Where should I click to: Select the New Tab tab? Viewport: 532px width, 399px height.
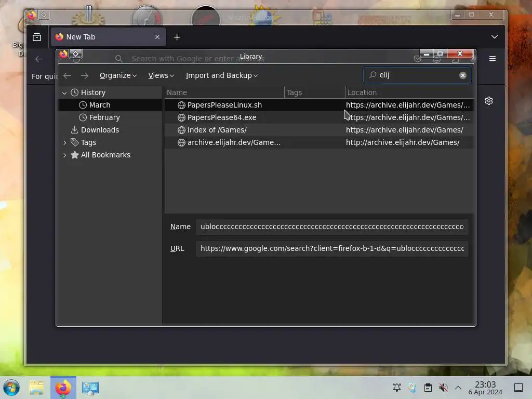coord(108,37)
